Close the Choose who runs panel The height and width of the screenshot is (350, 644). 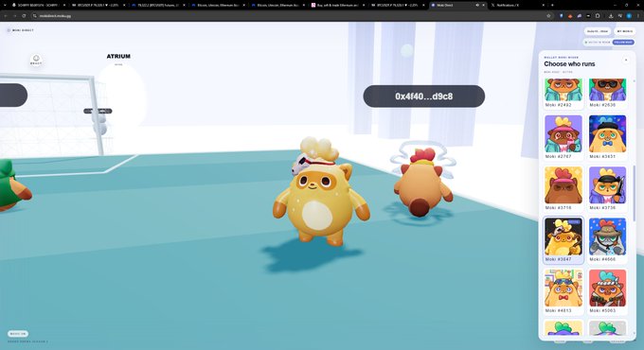[x=626, y=61]
